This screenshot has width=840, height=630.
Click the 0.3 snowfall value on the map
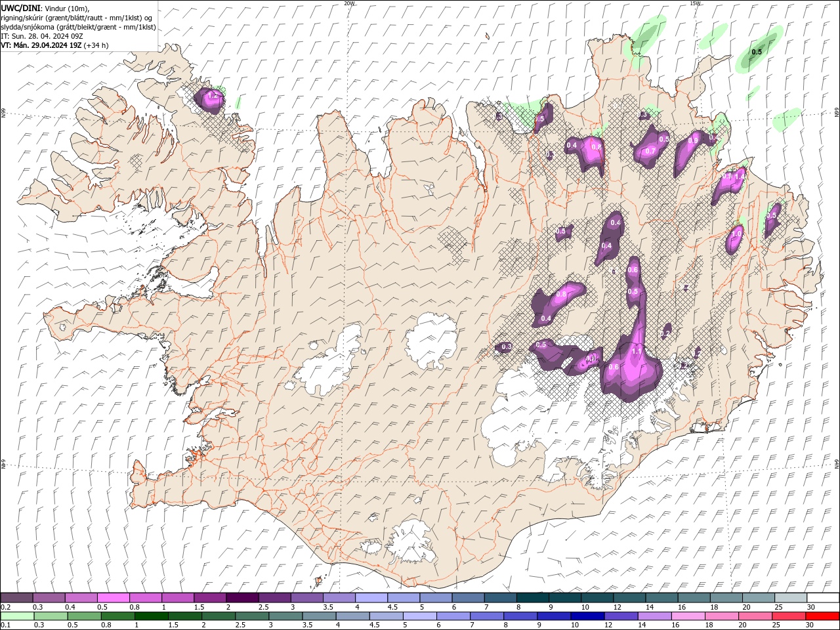pyautogui.click(x=507, y=346)
